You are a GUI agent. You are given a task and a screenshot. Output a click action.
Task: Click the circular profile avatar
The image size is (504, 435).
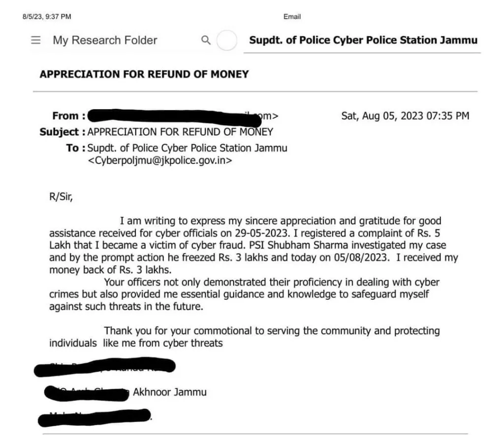pyautogui.click(x=227, y=40)
